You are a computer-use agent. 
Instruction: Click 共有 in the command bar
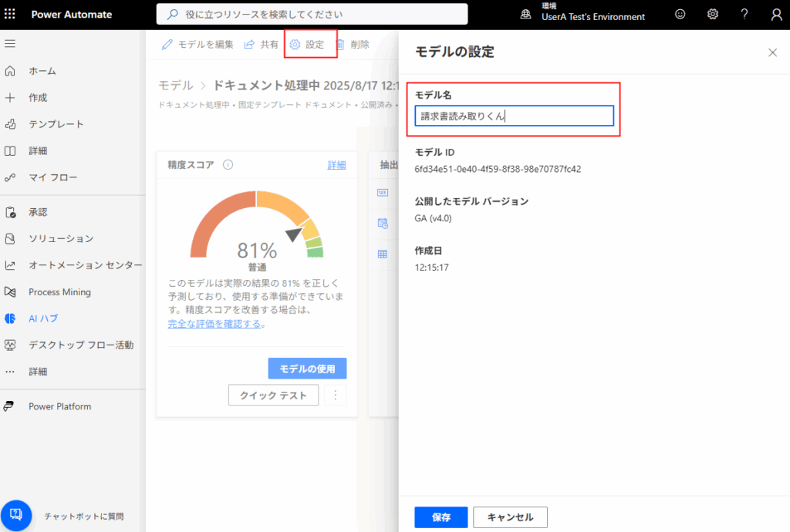261,45
